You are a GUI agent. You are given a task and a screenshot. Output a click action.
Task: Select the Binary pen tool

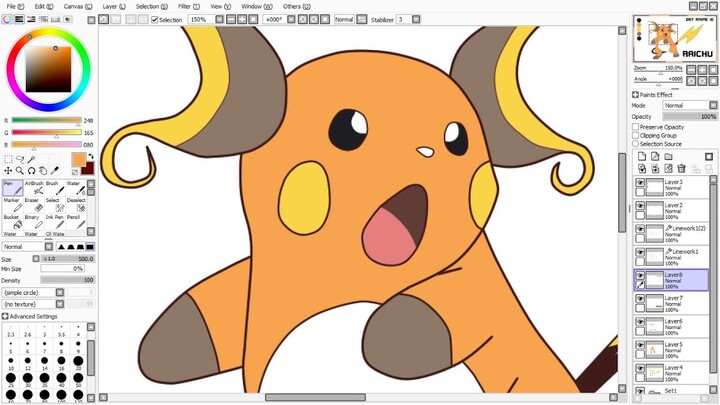point(34,222)
